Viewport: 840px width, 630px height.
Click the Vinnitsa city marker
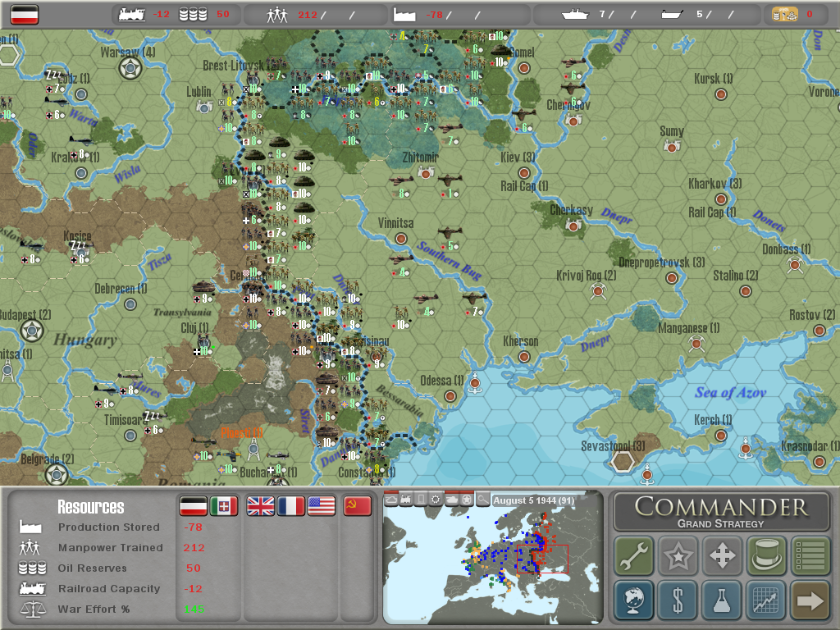tap(400, 239)
